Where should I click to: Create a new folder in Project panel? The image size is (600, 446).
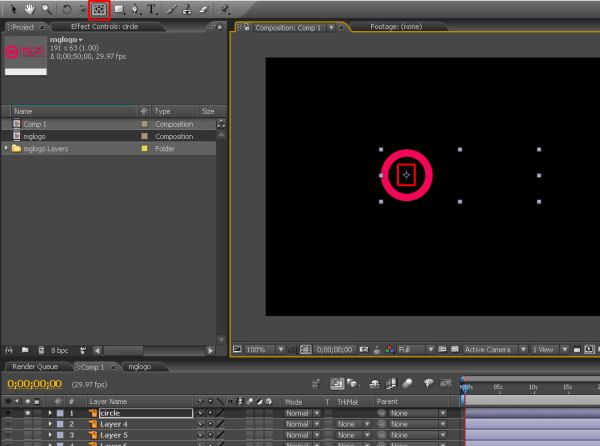click(25, 350)
